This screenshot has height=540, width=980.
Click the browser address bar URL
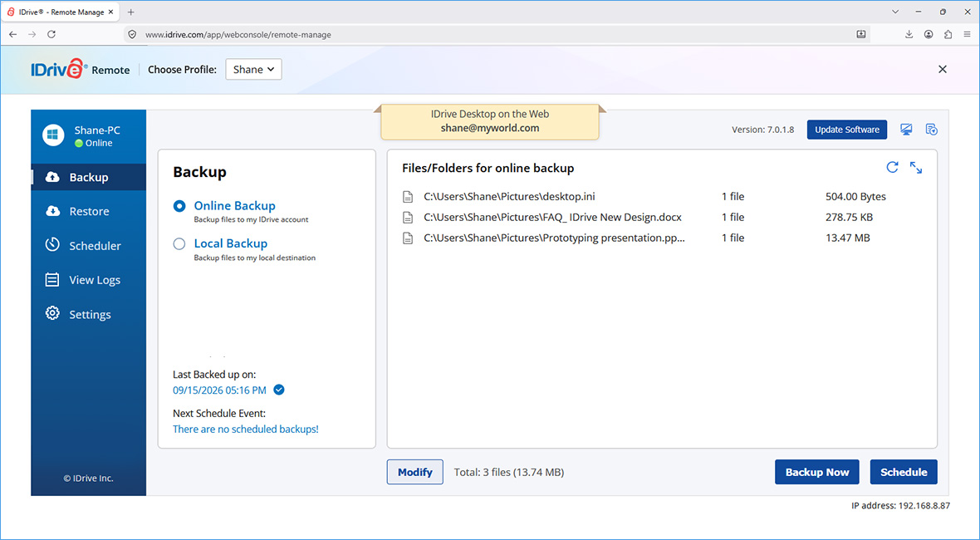(x=238, y=34)
